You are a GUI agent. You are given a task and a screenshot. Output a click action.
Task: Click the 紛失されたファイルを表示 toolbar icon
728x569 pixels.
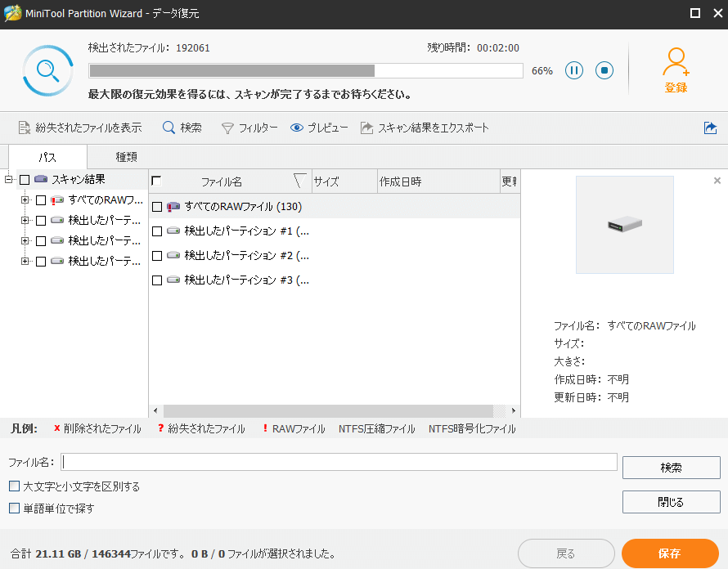[25, 128]
